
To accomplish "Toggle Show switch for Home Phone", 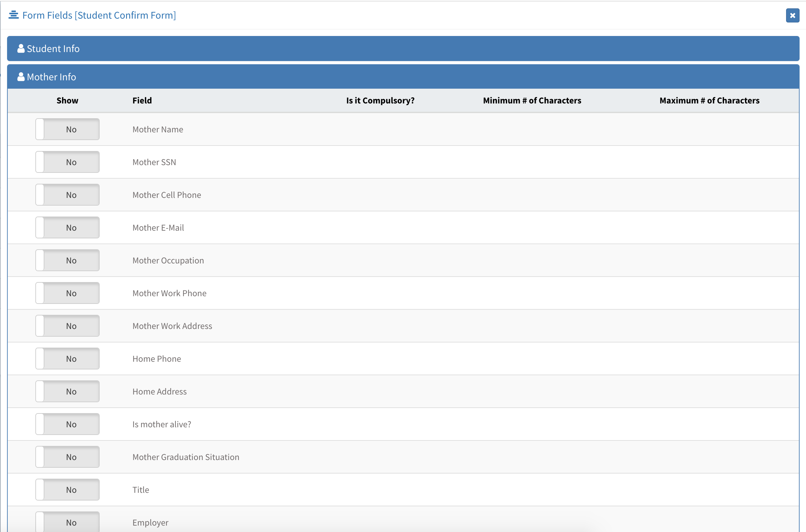I will coord(67,359).
